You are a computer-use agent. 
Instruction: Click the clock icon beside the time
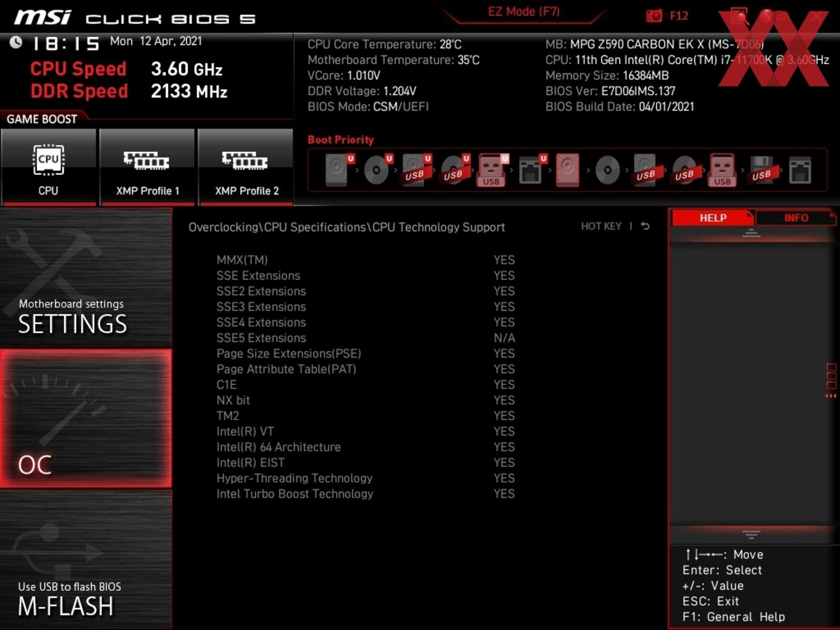(15, 42)
